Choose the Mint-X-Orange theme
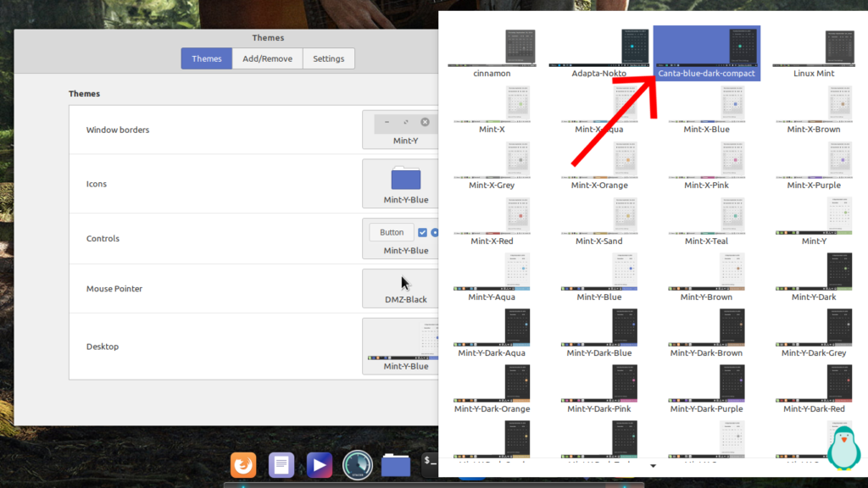Screen dimensions: 868x488 point(599,165)
